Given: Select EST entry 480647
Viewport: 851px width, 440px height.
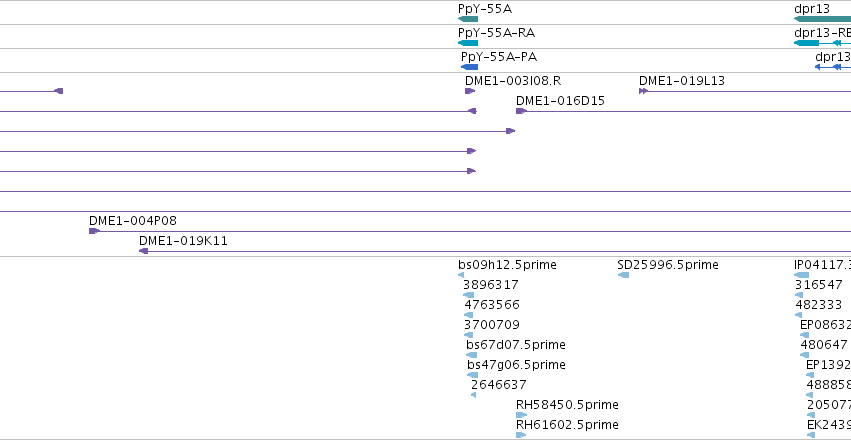Looking at the screenshot, I should 824,345.
